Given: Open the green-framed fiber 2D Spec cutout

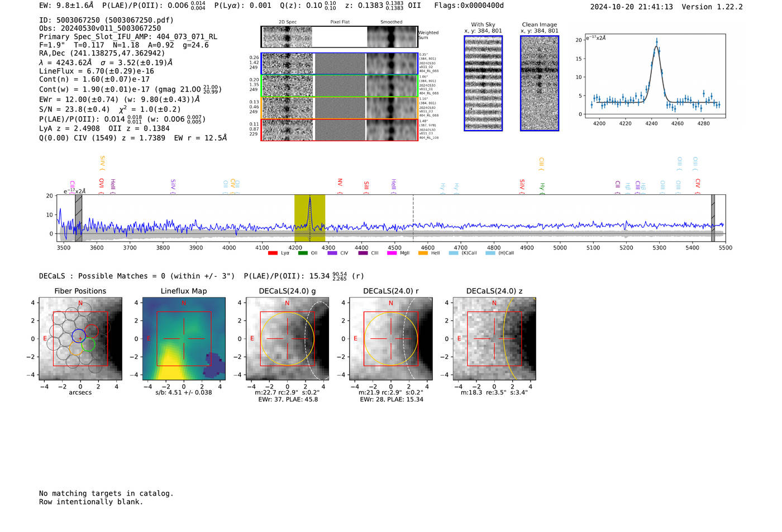Looking at the screenshot, I should pyautogui.click(x=287, y=86).
